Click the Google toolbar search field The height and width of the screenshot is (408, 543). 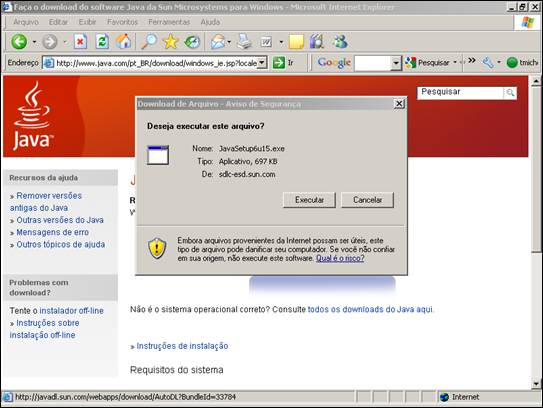pos(373,63)
